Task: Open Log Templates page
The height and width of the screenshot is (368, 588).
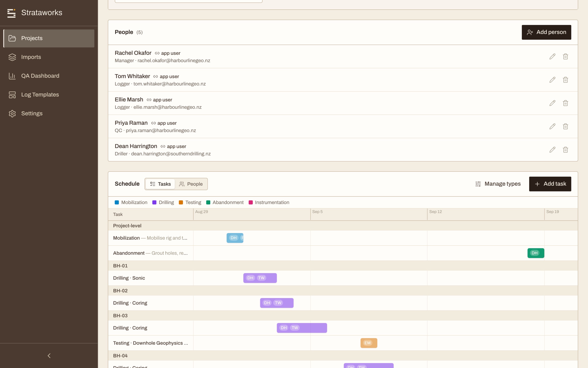Action: [x=49, y=95]
